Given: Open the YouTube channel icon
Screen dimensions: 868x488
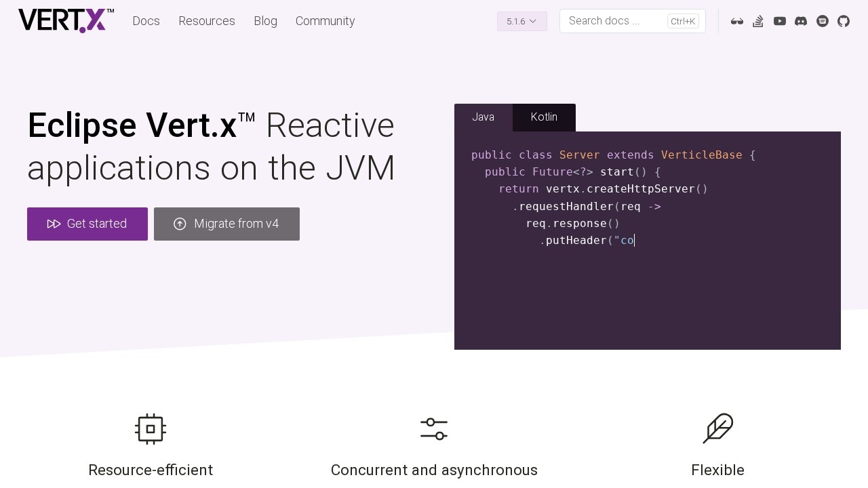Looking at the screenshot, I should (780, 21).
